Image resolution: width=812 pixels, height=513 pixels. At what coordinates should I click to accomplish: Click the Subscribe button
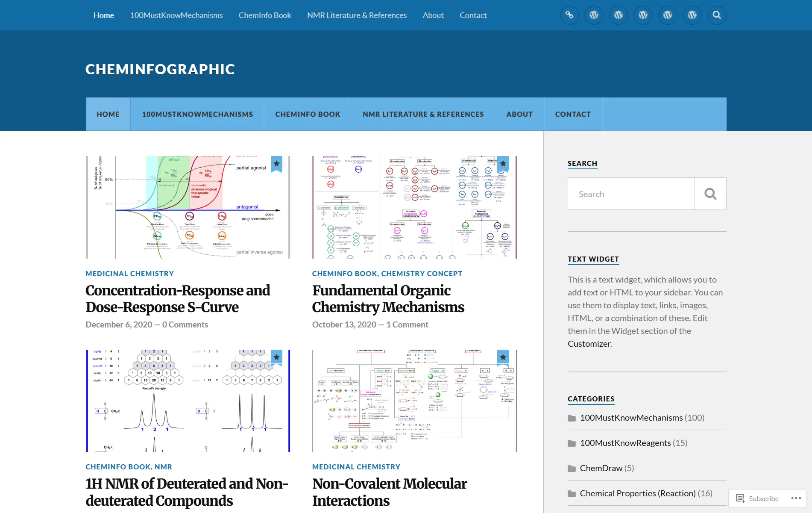pyautogui.click(x=757, y=498)
